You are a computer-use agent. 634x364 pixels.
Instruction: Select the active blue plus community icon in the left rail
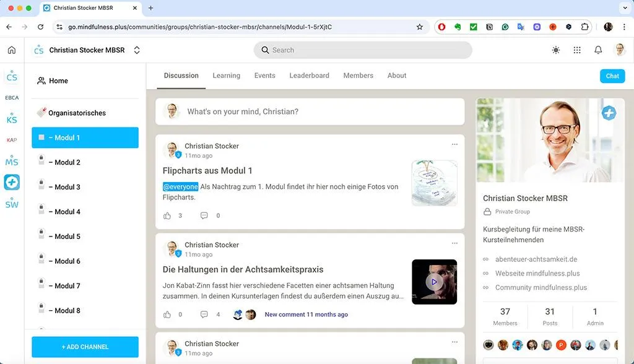[x=12, y=182]
